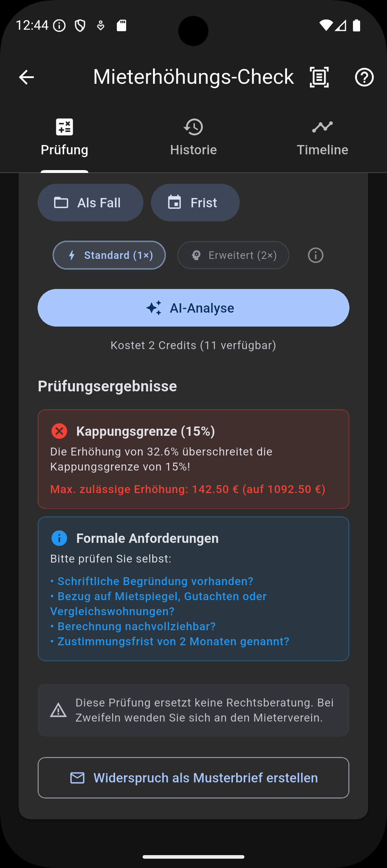Click the sparkle icon inside the AI-Analyse button
Viewport: 387px width, 868px height.
(x=153, y=307)
